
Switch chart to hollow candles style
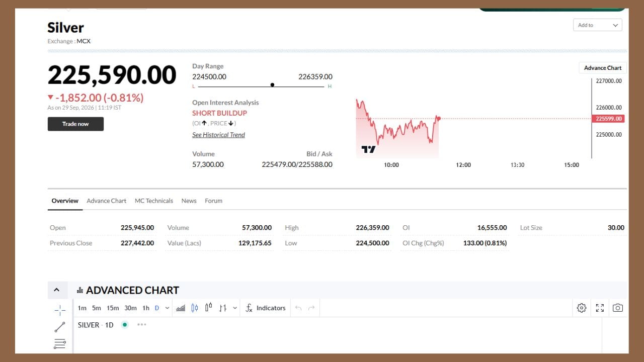coord(208,308)
